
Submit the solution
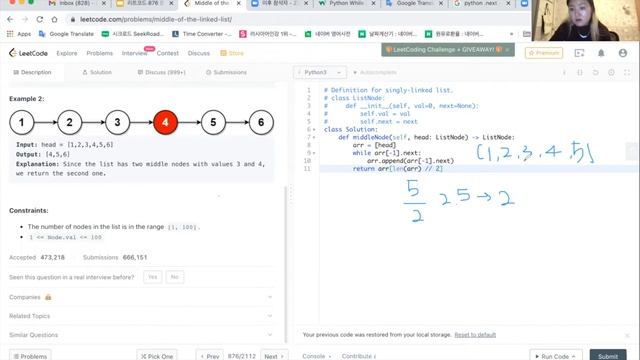(608, 356)
